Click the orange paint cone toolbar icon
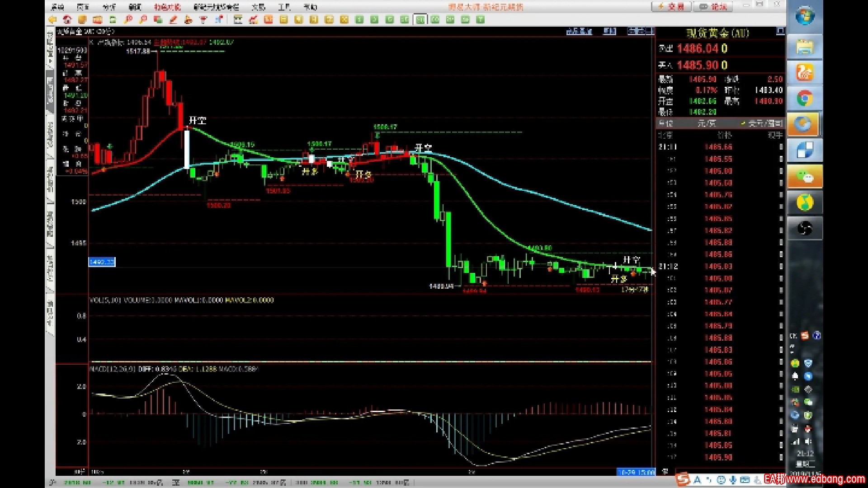 189,19
